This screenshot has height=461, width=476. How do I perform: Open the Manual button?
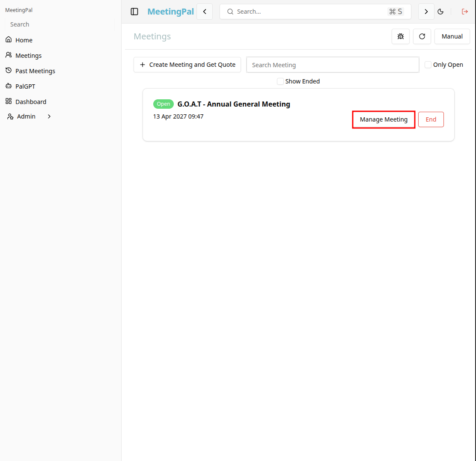point(452,36)
